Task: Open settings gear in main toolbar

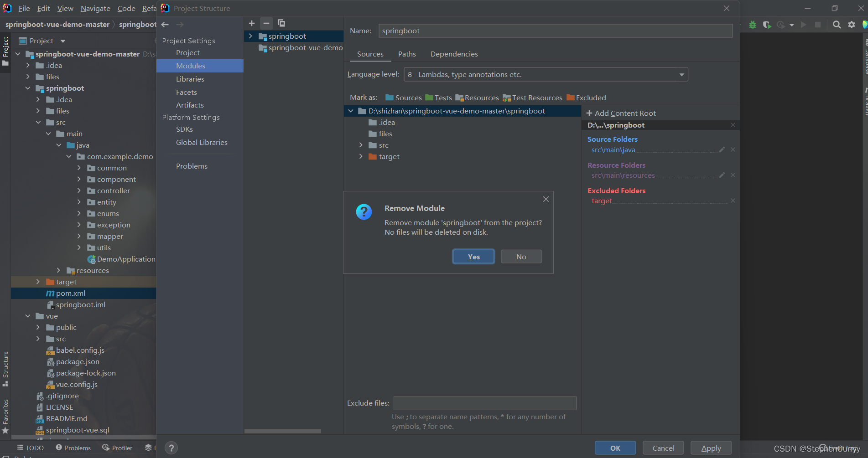Action: pyautogui.click(x=852, y=25)
